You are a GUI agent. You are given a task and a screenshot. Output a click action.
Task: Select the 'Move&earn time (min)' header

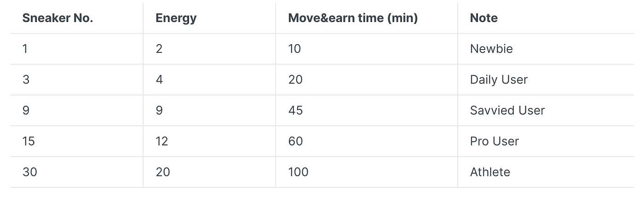point(353,18)
